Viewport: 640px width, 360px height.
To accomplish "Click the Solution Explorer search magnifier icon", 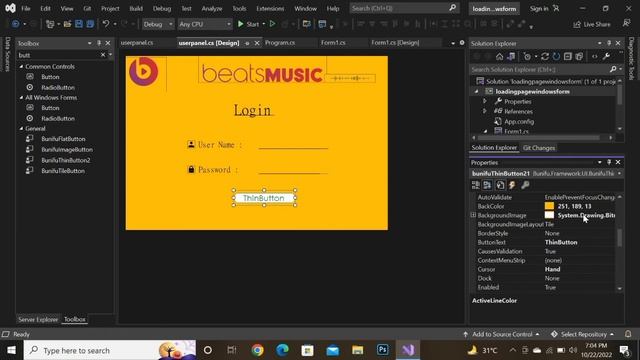I will [613, 69].
